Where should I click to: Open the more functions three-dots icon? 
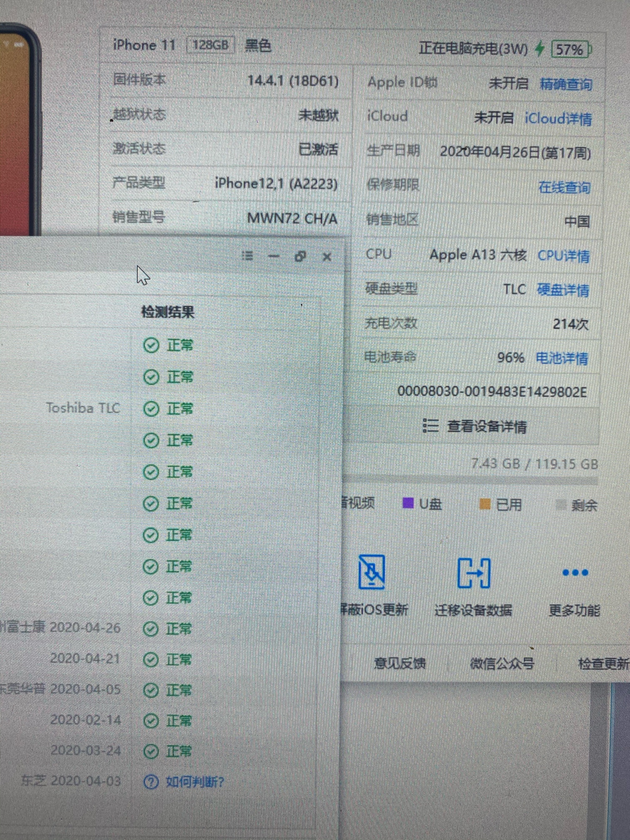[575, 572]
